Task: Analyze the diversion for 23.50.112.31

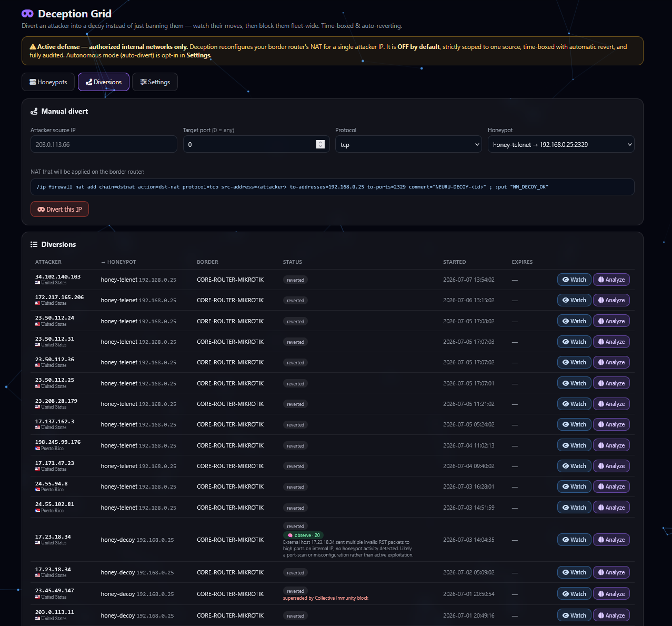Action: (611, 342)
